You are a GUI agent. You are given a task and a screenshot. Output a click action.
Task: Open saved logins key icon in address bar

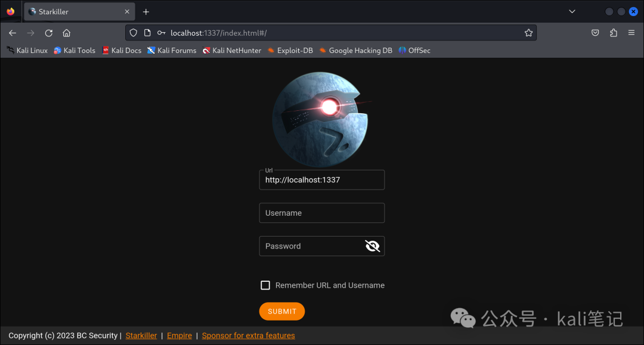[x=162, y=33]
